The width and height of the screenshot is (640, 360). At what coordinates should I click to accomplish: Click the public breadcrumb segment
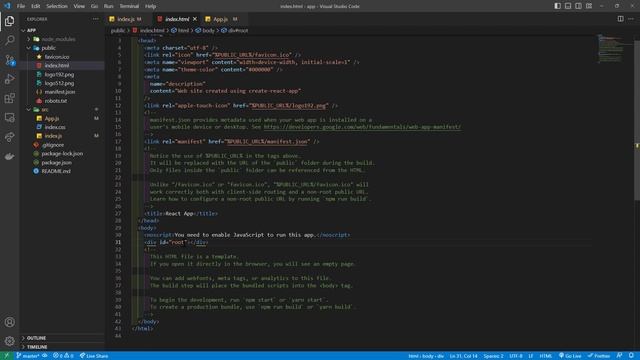[x=118, y=30]
